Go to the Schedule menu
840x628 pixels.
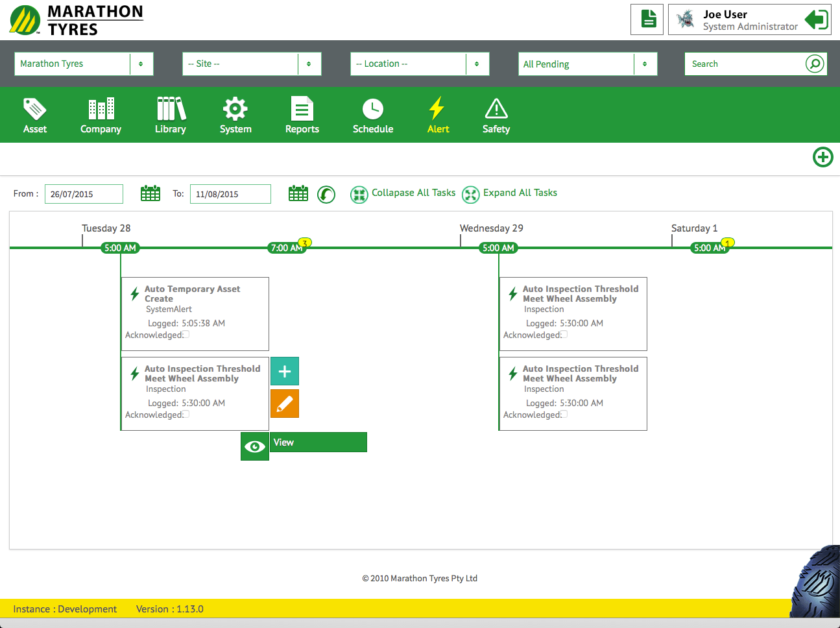click(373, 115)
